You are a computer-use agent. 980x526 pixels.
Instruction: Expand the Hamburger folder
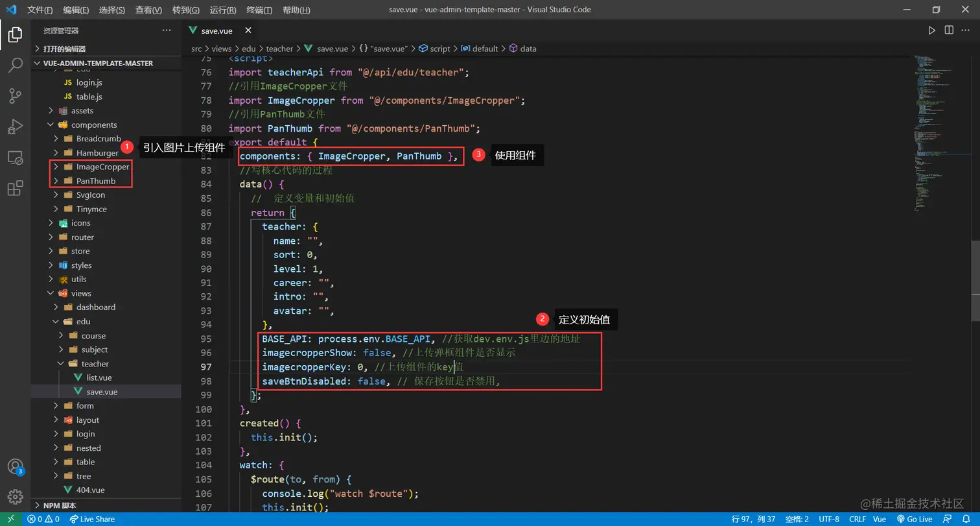point(106,153)
